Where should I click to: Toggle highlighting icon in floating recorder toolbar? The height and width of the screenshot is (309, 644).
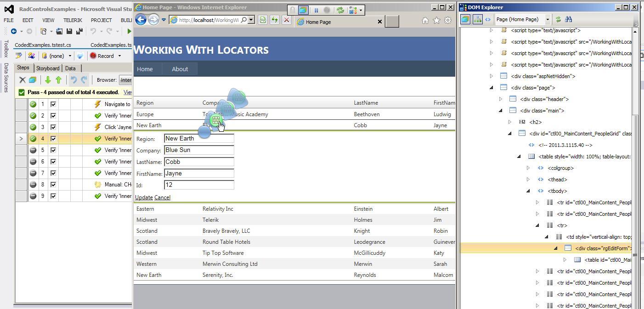tap(303, 10)
